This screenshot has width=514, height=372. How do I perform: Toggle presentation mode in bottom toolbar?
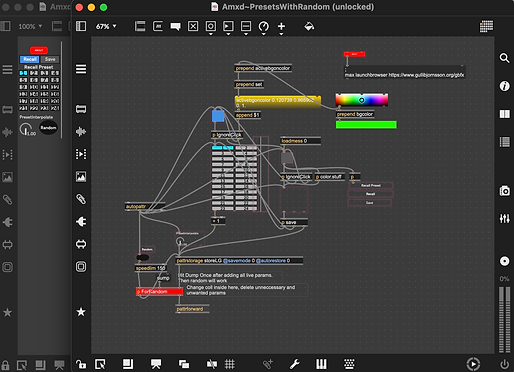(x=156, y=364)
